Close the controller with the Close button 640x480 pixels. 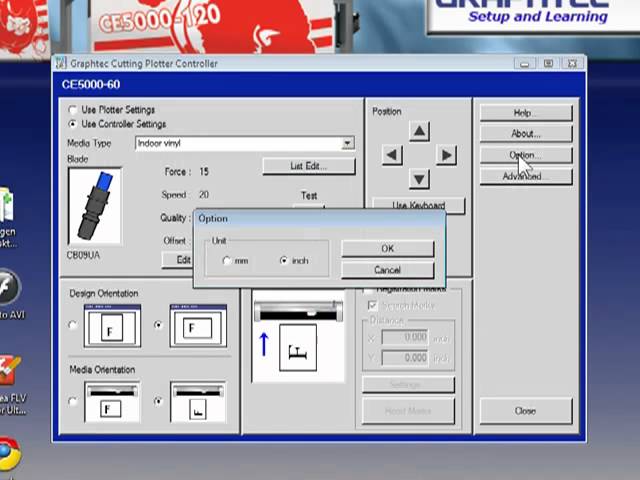pyautogui.click(x=526, y=411)
